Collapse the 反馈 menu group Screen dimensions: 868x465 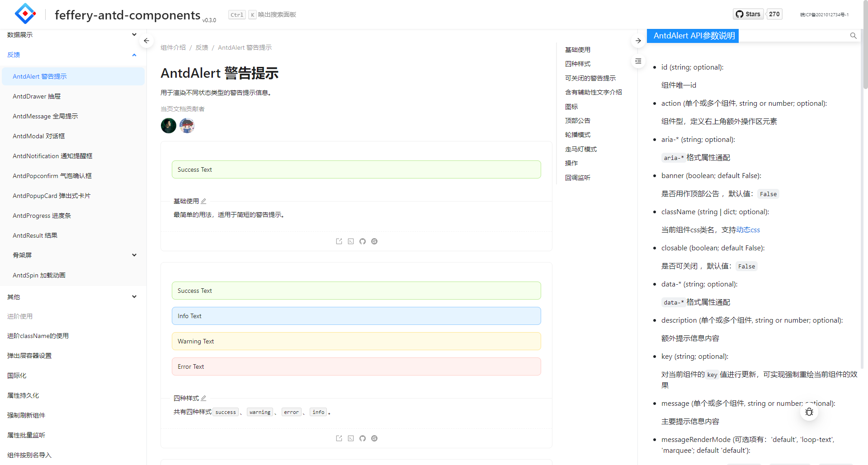tap(72, 55)
